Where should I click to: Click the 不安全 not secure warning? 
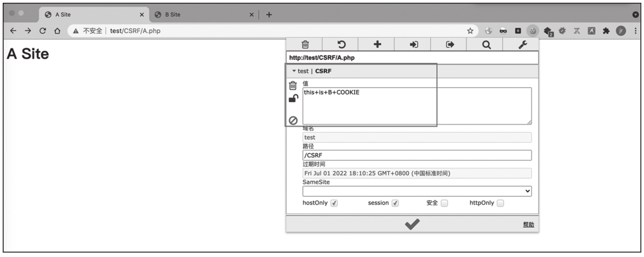pos(88,30)
